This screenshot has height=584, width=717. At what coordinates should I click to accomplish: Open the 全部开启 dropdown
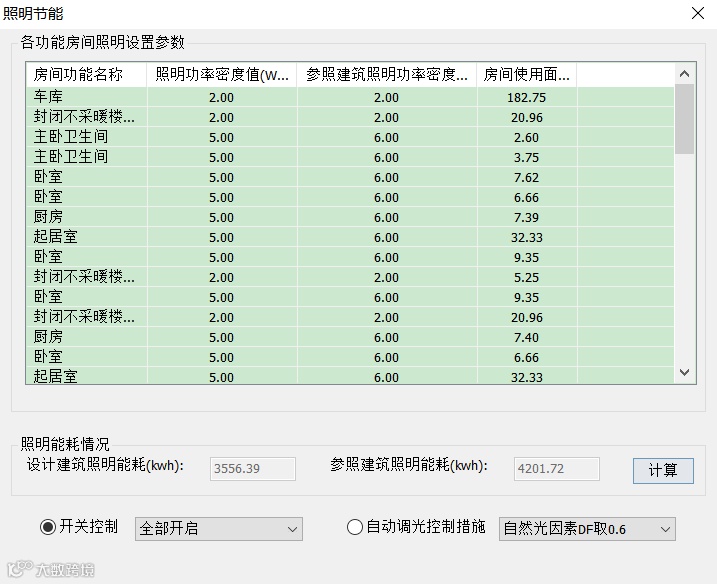tap(219, 529)
